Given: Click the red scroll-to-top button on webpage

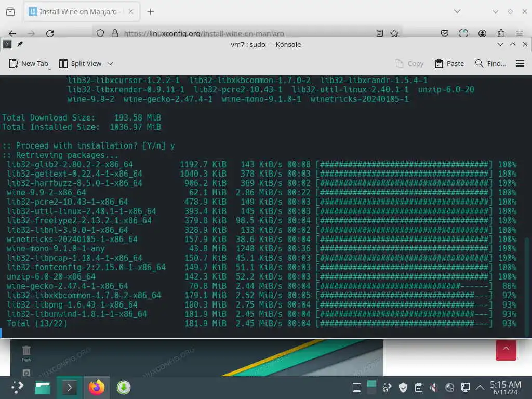Looking at the screenshot, I should pos(506,350).
